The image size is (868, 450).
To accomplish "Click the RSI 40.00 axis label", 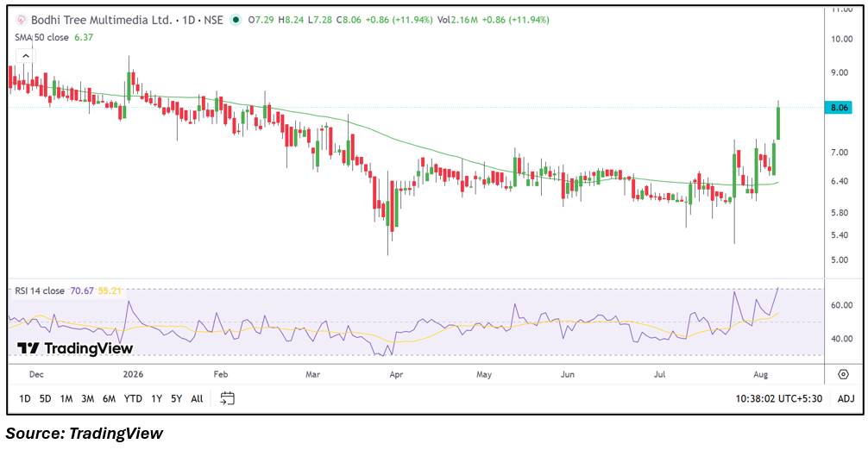I will [841, 338].
